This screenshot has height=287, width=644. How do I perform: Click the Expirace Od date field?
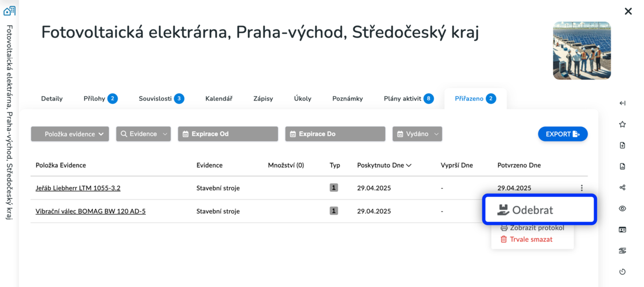coord(228,134)
